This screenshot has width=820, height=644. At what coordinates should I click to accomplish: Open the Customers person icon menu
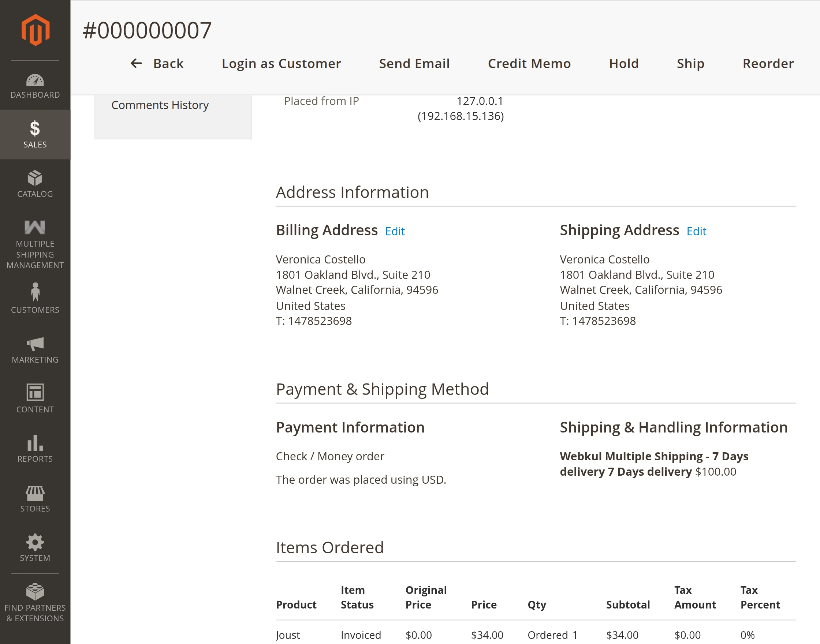coord(35,298)
